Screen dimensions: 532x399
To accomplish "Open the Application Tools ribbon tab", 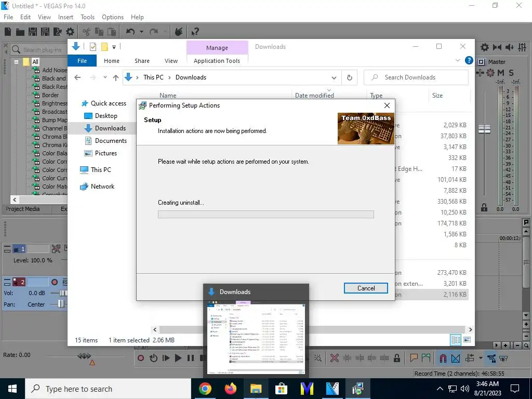I will coord(217,61).
